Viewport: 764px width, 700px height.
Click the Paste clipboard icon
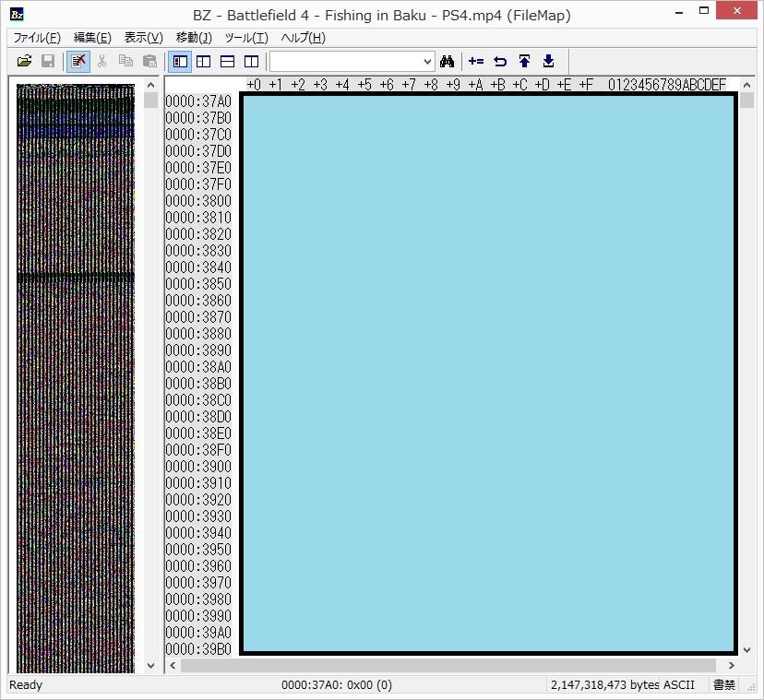coord(149,62)
